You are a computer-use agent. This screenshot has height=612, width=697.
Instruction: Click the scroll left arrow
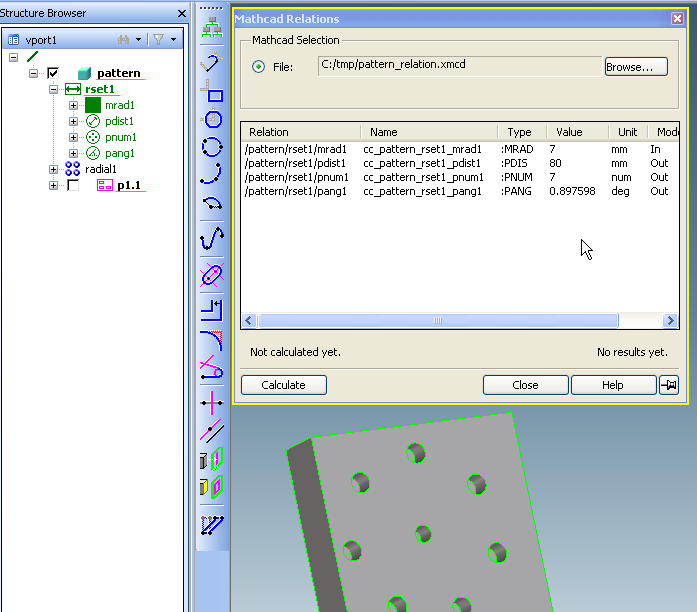(x=249, y=320)
